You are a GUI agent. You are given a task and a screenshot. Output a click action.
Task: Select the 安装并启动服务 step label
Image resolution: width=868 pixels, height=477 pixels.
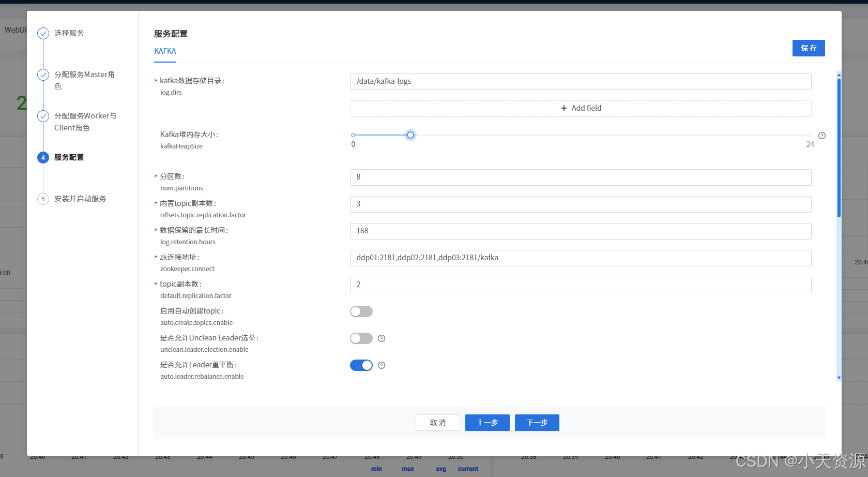click(80, 199)
